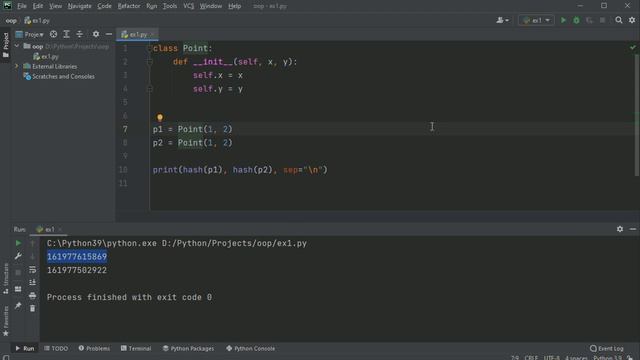Open the Terminal tool window
Screen dimensions: 640x360
click(136, 349)
